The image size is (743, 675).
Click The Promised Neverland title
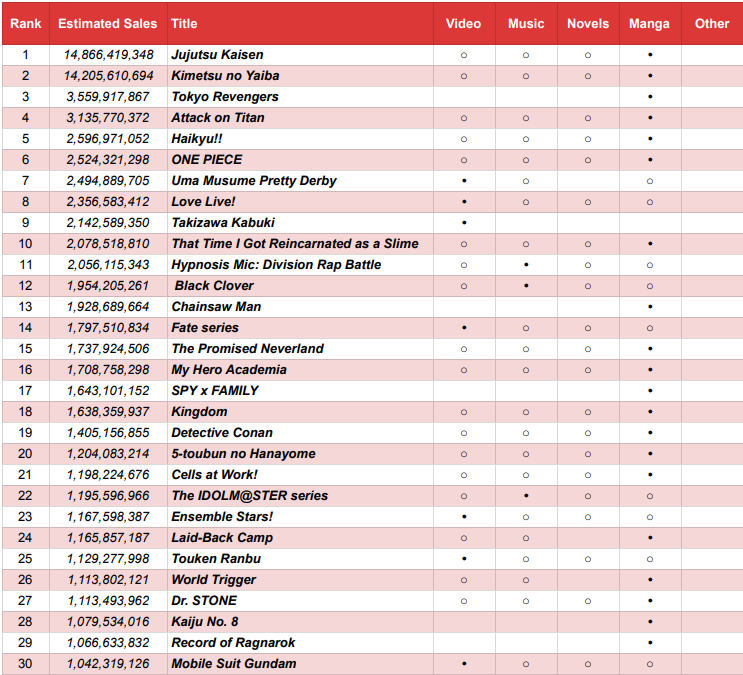(247, 348)
